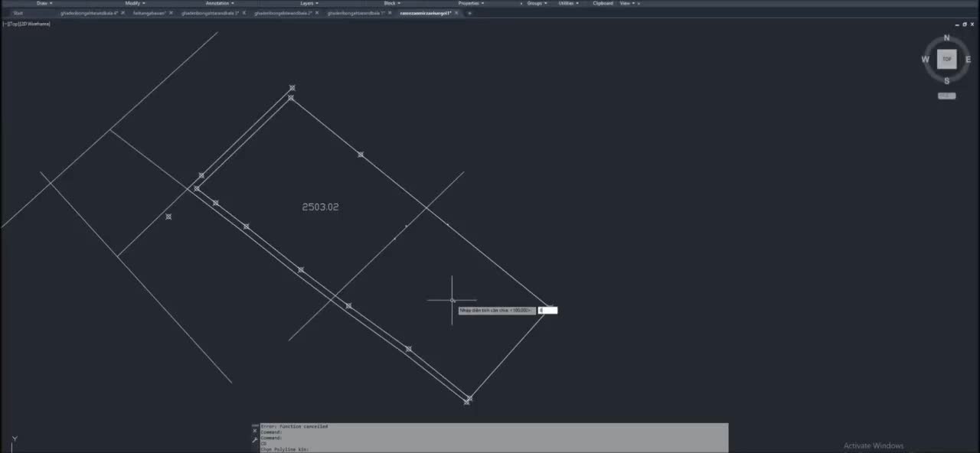The width and height of the screenshot is (980, 453).
Task: Switch to the ghadeinbongahtarandkala 3* drawing tab
Action: pyautogui.click(x=210, y=13)
